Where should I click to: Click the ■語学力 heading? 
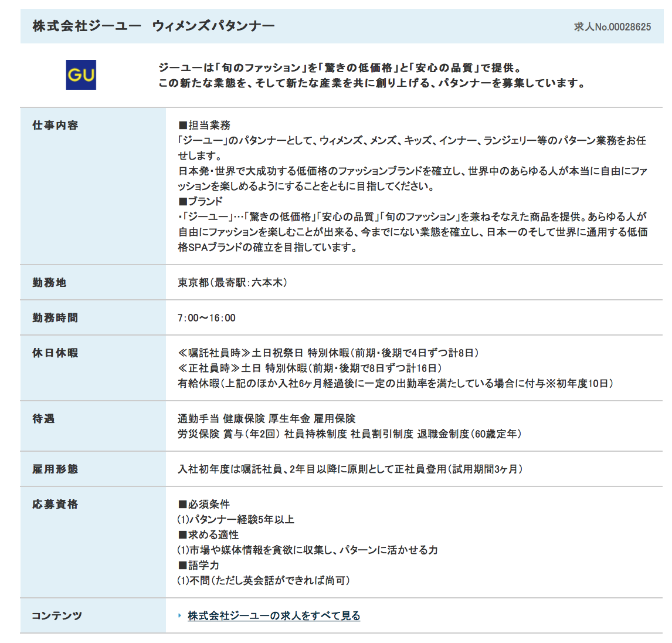[x=198, y=565]
